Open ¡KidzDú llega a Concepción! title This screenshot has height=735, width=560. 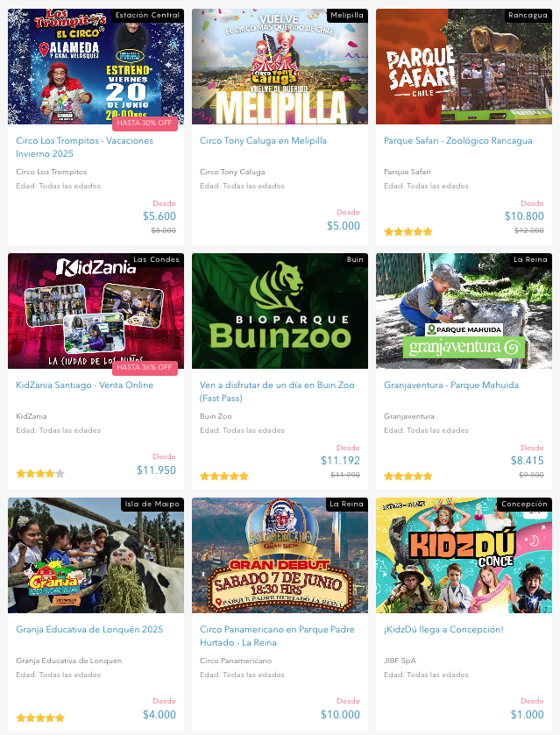coord(443,629)
